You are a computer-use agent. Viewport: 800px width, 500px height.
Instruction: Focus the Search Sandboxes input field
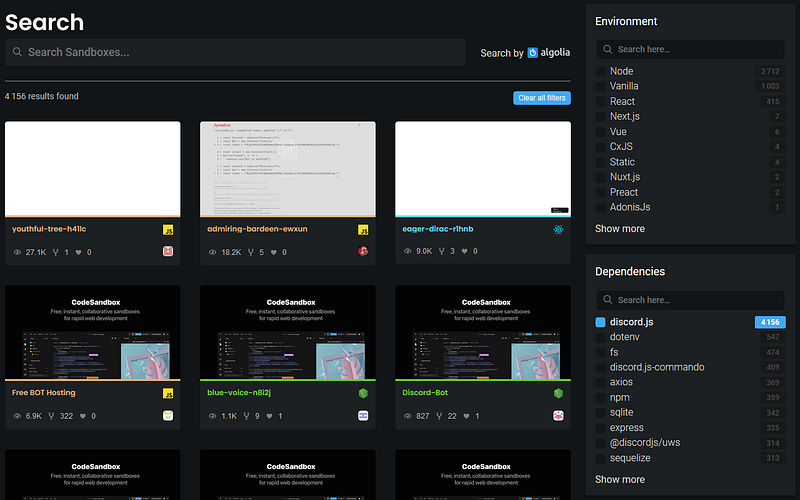[x=235, y=52]
